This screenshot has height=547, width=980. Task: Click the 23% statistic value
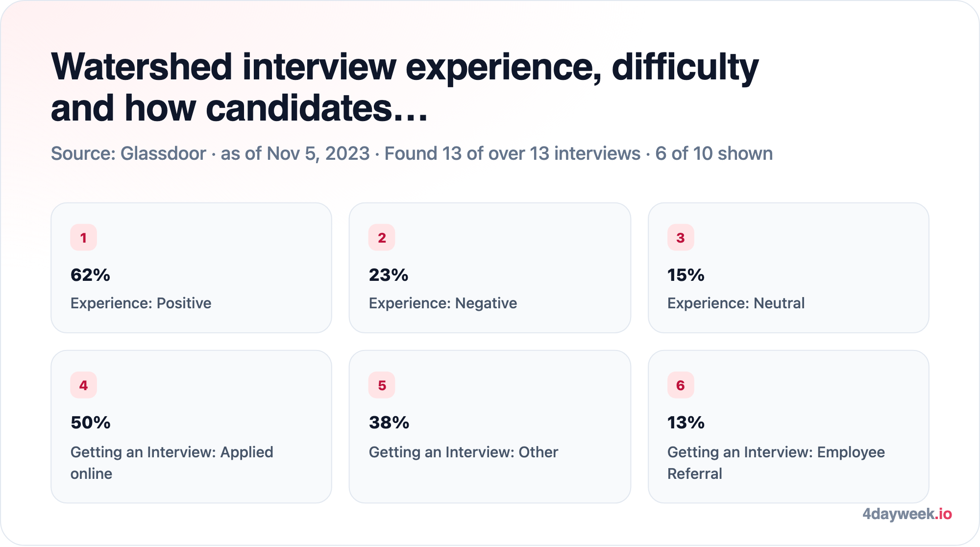pyautogui.click(x=389, y=275)
